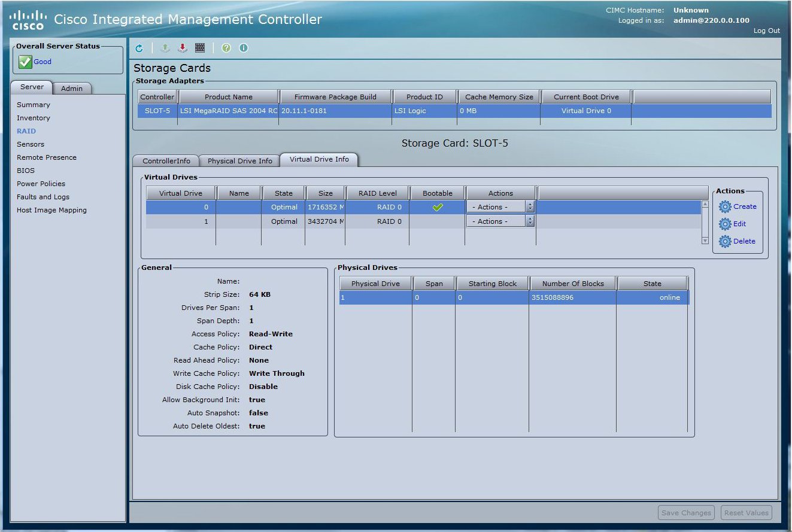Click the blue info icon in toolbar
Viewport: 792px width, 532px height.
point(244,48)
